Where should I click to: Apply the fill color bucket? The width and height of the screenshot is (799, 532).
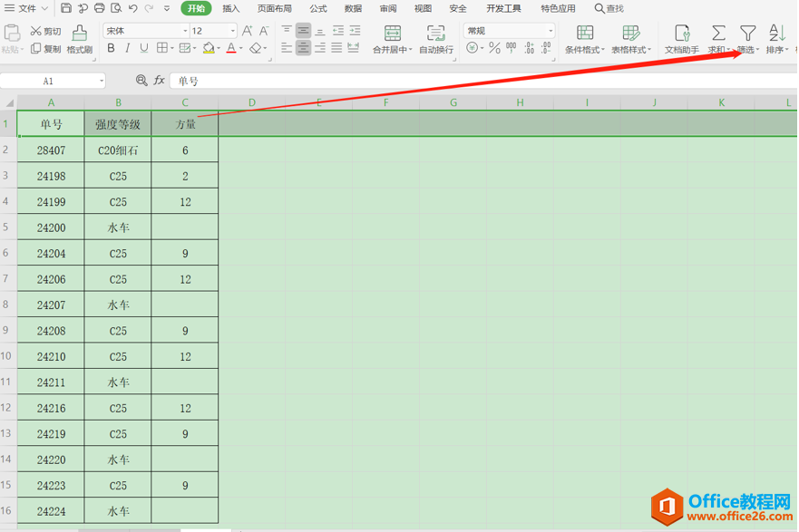click(209, 48)
